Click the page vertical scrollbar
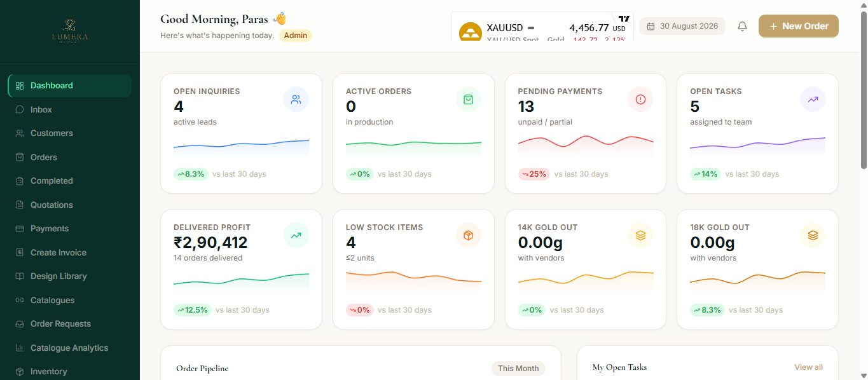The height and width of the screenshot is (380, 868). tap(864, 89)
